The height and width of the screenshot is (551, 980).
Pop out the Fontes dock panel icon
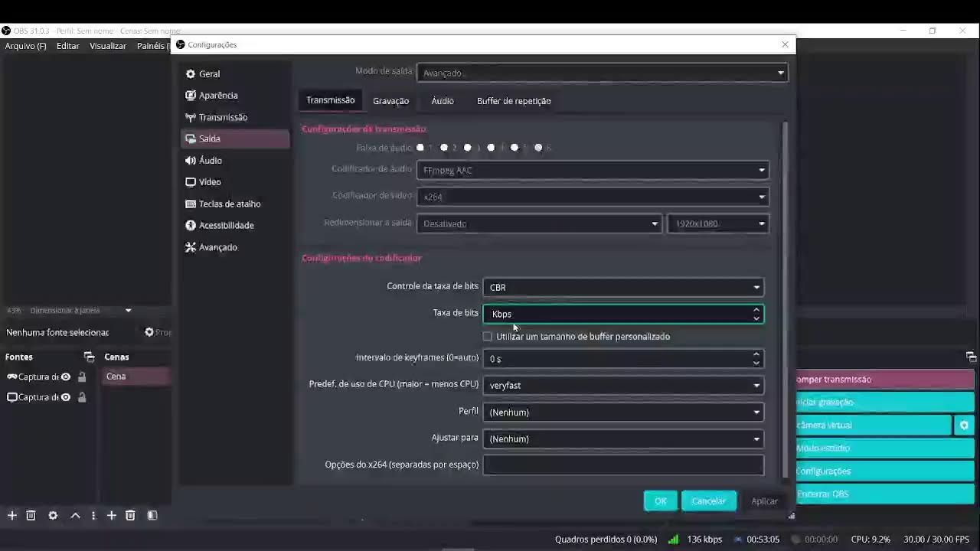coord(89,357)
